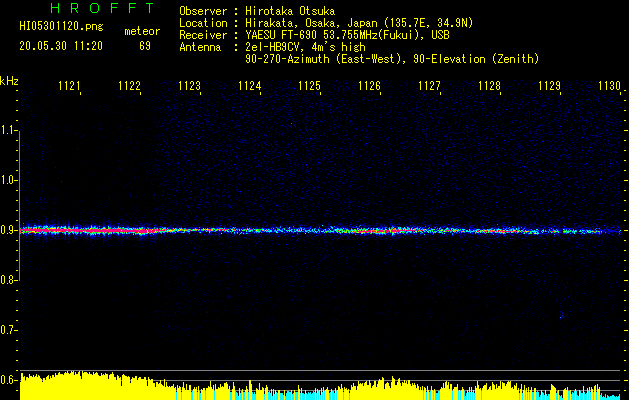This screenshot has height=400, width=629.
Task: Click the 1126 time axis label
Action: pos(369,86)
